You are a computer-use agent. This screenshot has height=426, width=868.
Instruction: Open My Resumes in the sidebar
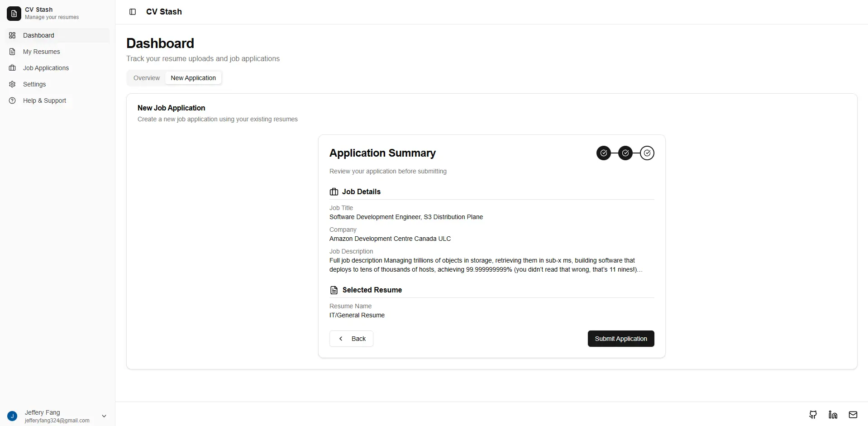(57, 52)
